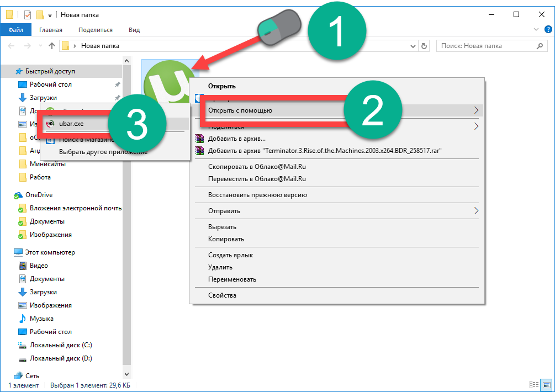Open OneDrive Документы folder

click(x=47, y=221)
